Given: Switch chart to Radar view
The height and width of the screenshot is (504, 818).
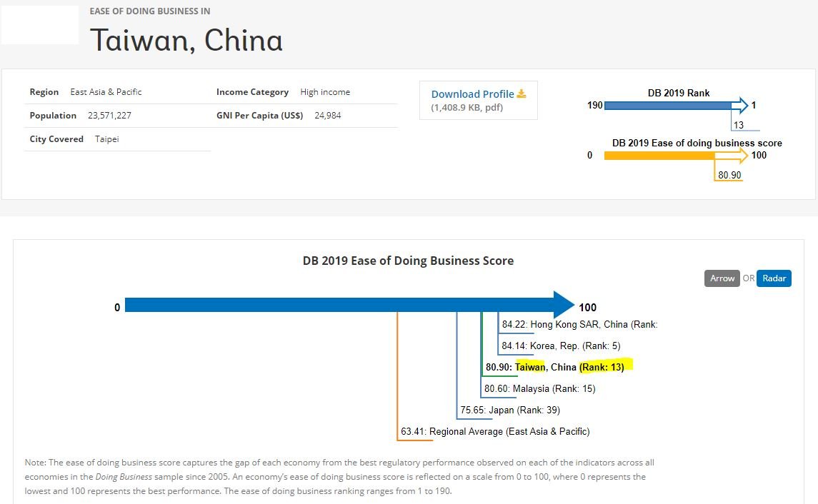Looking at the screenshot, I should (x=774, y=278).
